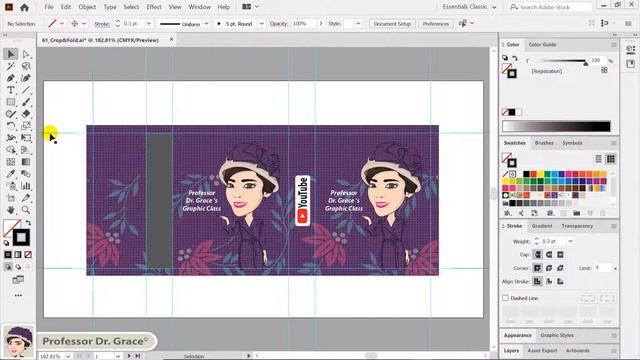The width and height of the screenshot is (640, 360).
Task: Select the Lasso tool
Action: click(x=26, y=66)
